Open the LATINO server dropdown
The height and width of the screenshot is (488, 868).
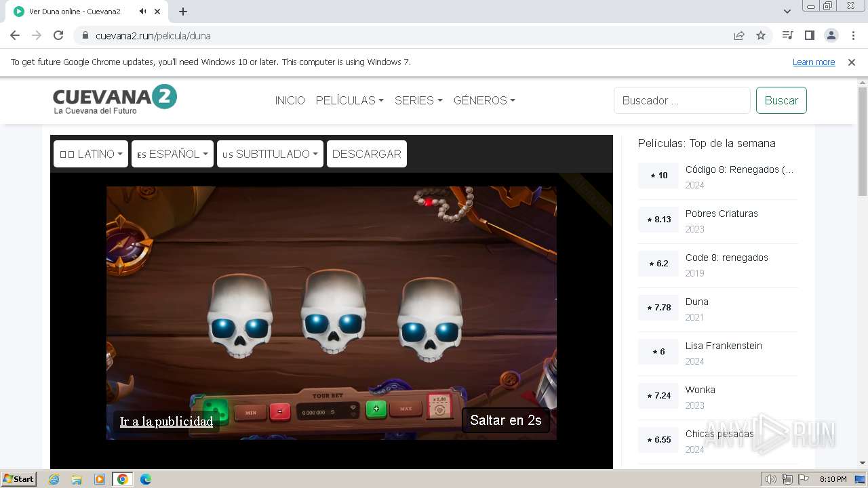tap(91, 154)
